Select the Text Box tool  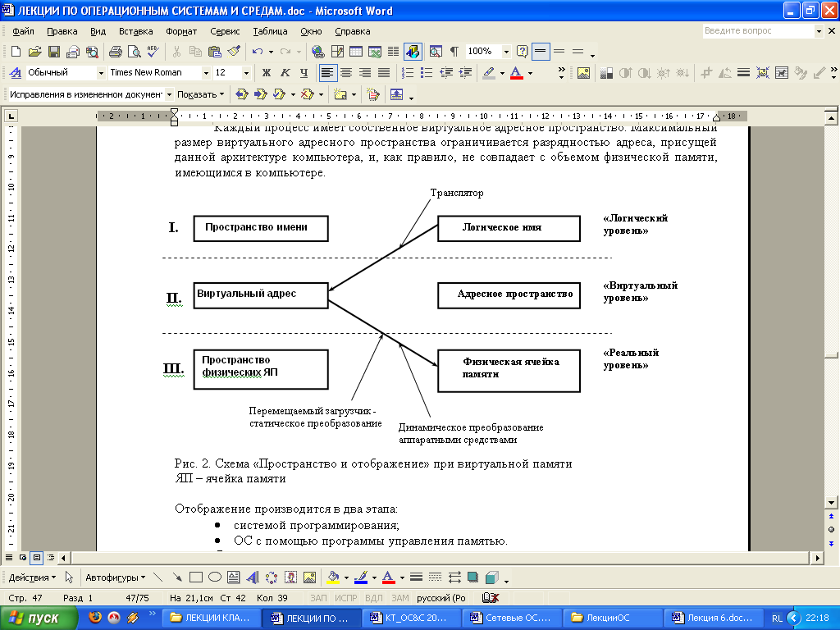click(x=233, y=577)
